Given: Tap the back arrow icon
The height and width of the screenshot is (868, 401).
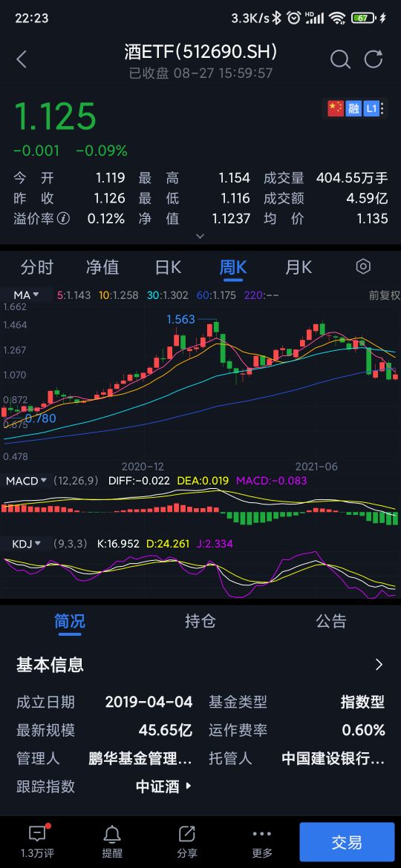Looking at the screenshot, I should pos(22,59).
